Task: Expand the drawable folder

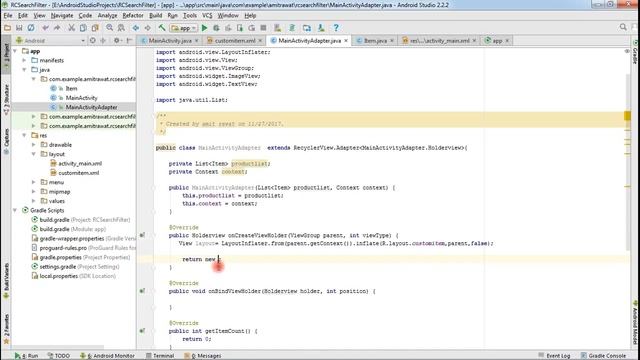Action: (34, 144)
